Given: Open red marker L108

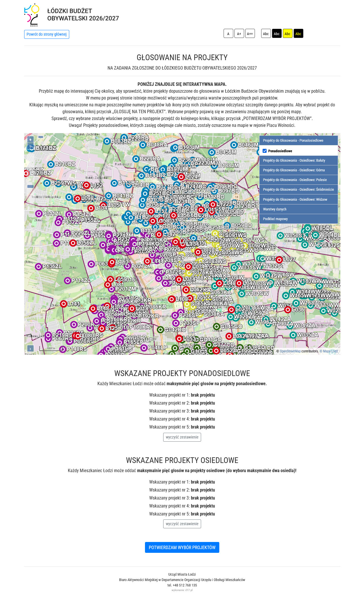Looking at the screenshot, I should point(171,299).
